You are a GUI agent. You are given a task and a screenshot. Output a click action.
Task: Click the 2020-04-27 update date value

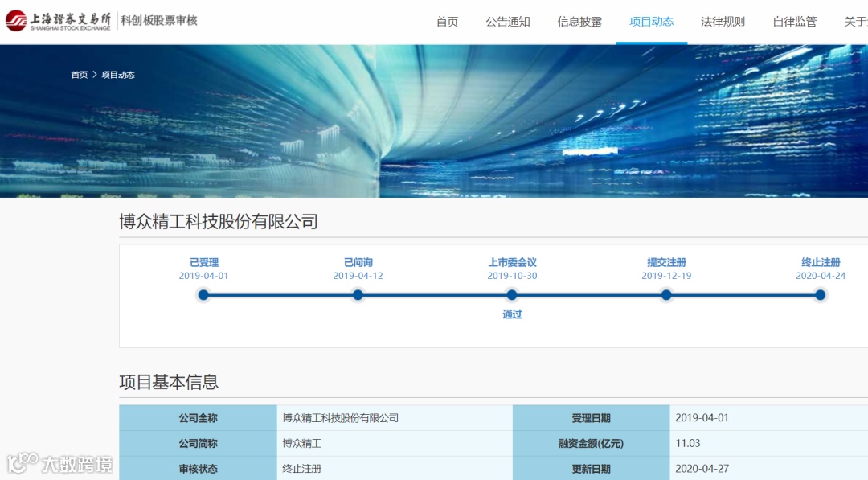[702, 469]
